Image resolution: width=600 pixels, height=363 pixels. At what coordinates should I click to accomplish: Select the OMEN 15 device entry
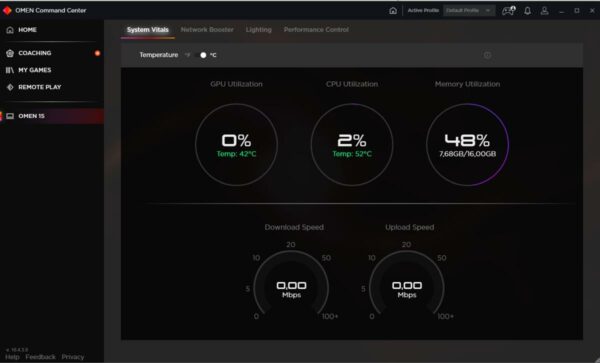(52, 116)
